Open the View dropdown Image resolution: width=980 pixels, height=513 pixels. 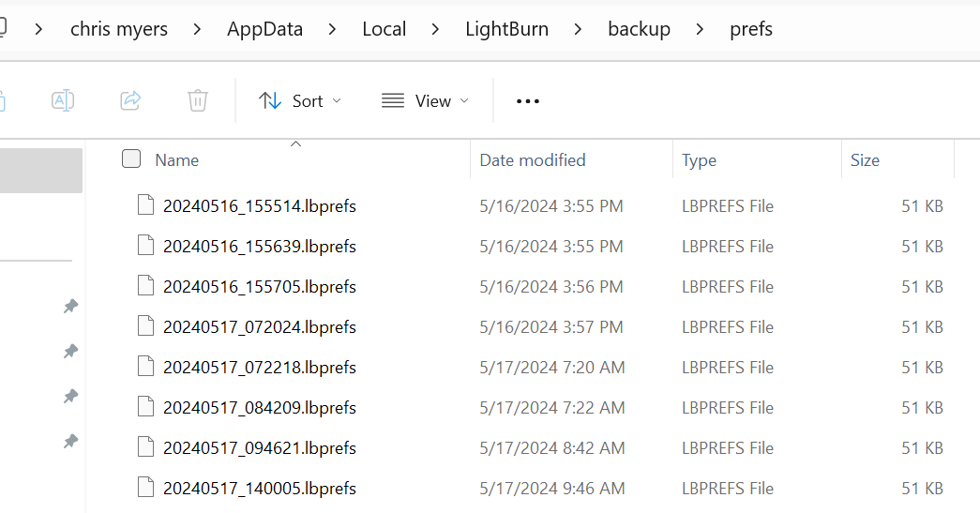[425, 100]
